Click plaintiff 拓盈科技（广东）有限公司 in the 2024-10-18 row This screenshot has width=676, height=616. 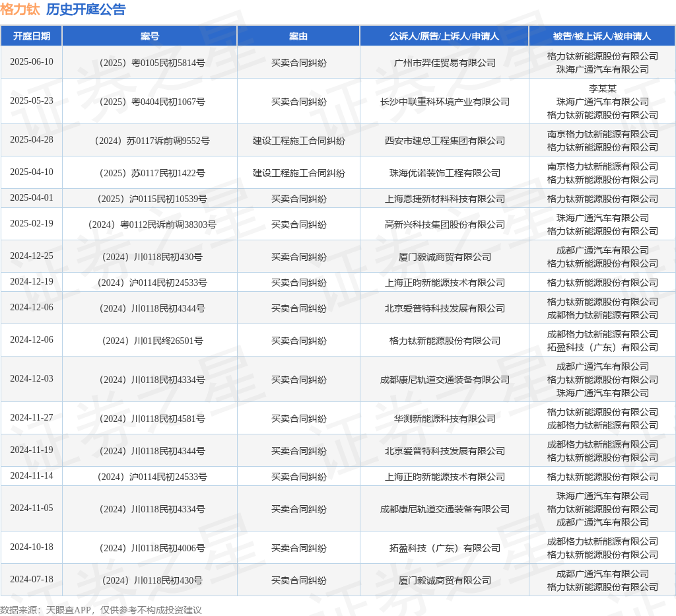[x=444, y=548]
